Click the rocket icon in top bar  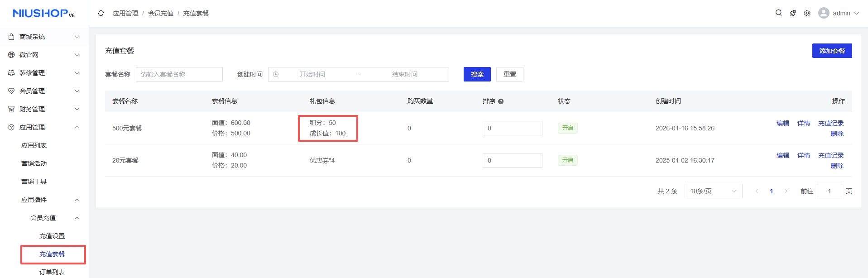tap(793, 13)
